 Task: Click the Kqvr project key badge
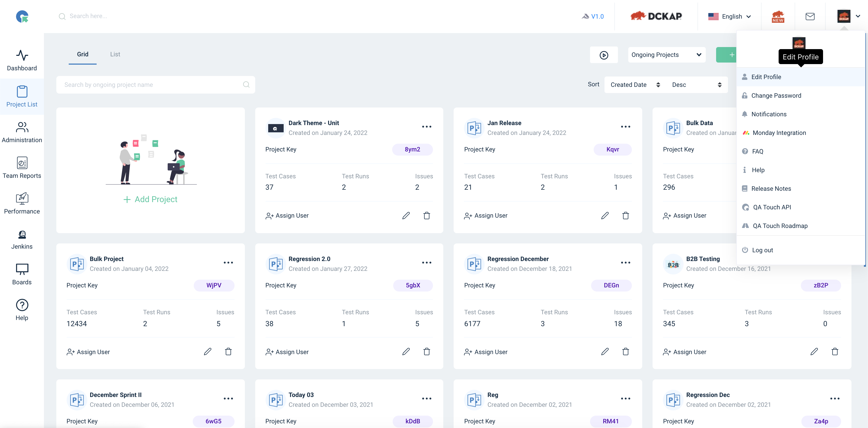click(x=613, y=149)
